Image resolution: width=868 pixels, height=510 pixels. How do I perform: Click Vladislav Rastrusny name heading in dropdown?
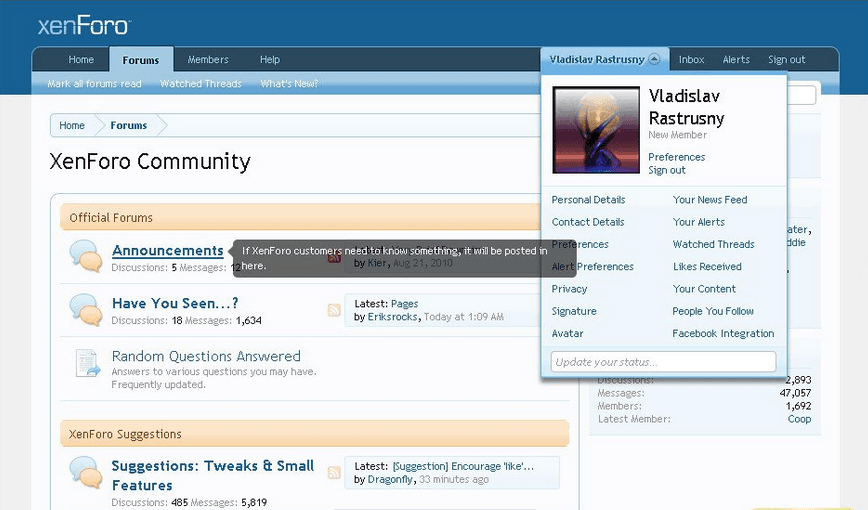[686, 107]
